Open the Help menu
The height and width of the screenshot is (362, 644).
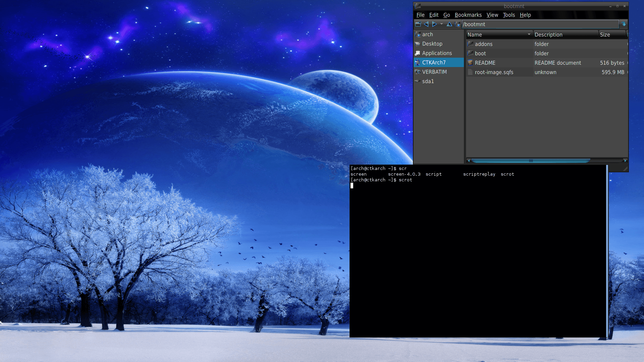click(x=525, y=15)
